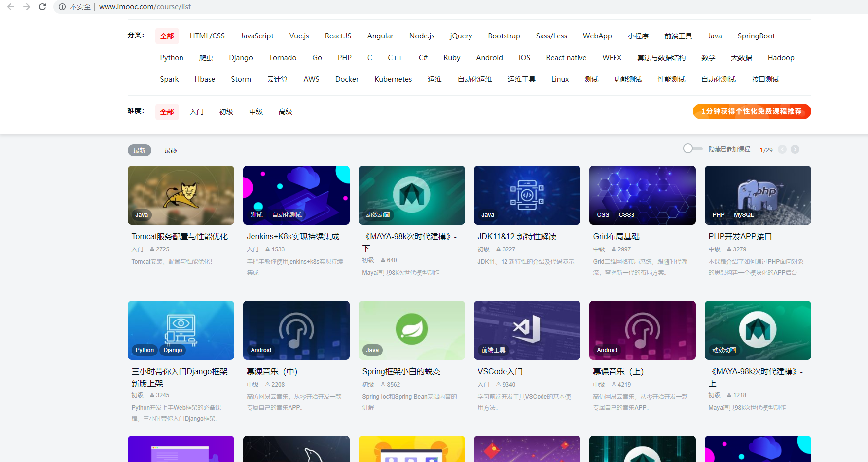This screenshot has width=868, height=462.
Task: Click the 前端工具 tag on VSCode thumbnail
Action: point(493,350)
